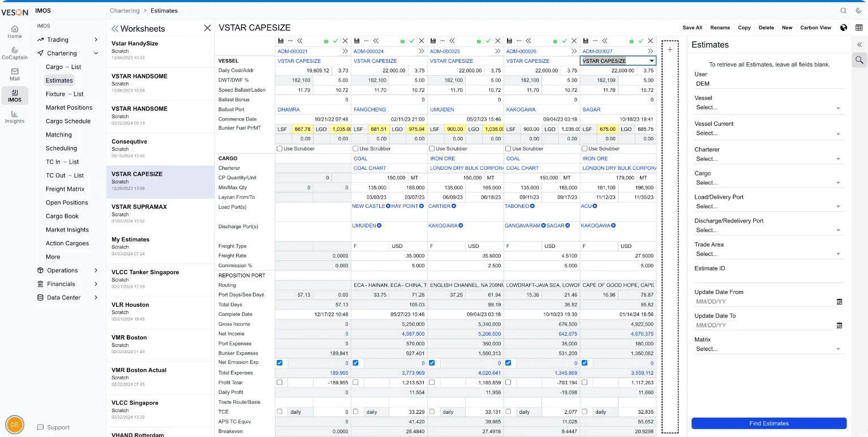Click the DE user avatar

15,425
